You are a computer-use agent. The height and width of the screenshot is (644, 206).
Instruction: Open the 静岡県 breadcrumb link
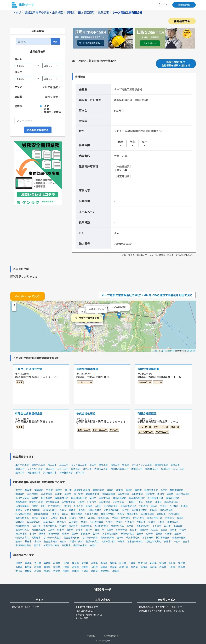71,13
